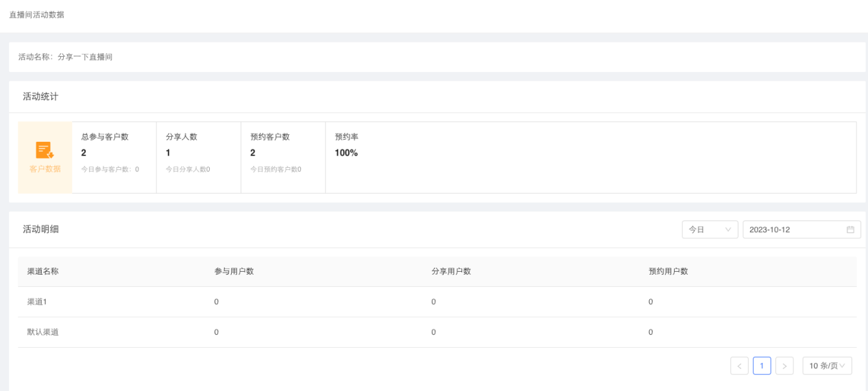The height and width of the screenshot is (391, 868).
Task: Click the next page arrow
Action: 784,366
